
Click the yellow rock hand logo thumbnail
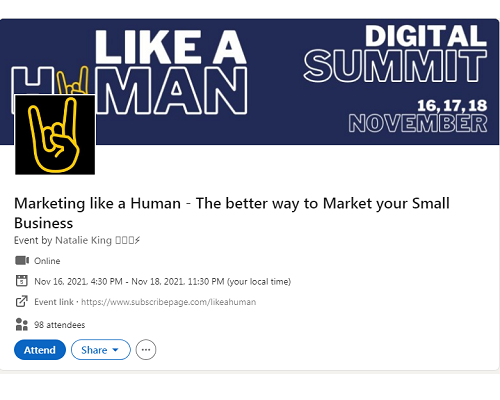[55, 134]
